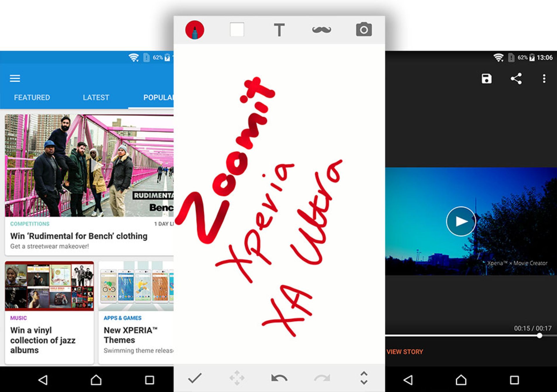
Task: Select the red marker pen tool
Action: coord(195,30)
